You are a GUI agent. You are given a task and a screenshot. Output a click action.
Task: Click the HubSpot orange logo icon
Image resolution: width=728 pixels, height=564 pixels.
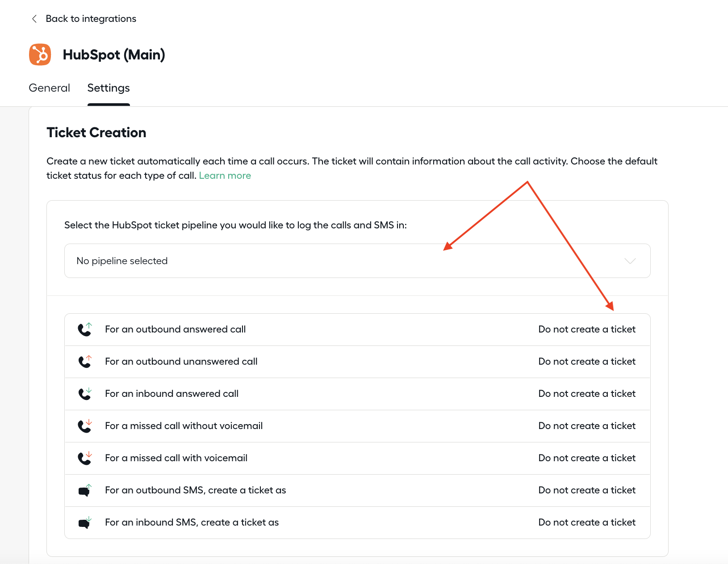click(x=40, y=55)
